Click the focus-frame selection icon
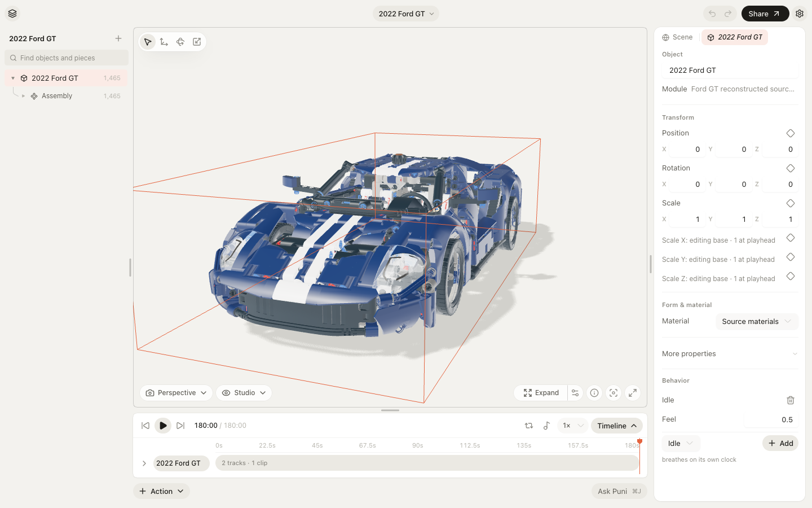The width and height of the screenshot is (812, 508). coord(614,393)
